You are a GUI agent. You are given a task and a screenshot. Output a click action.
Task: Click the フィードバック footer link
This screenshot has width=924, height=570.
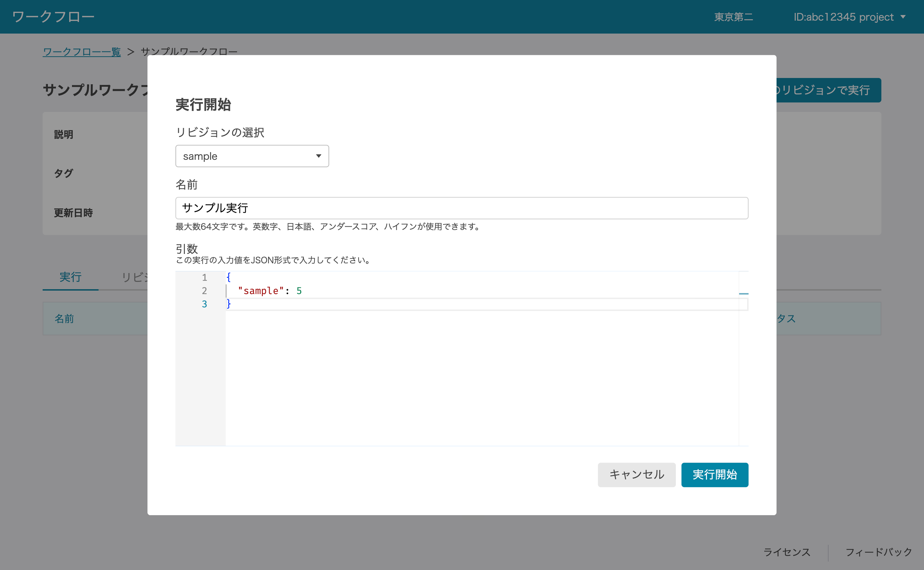pos(879,552)
